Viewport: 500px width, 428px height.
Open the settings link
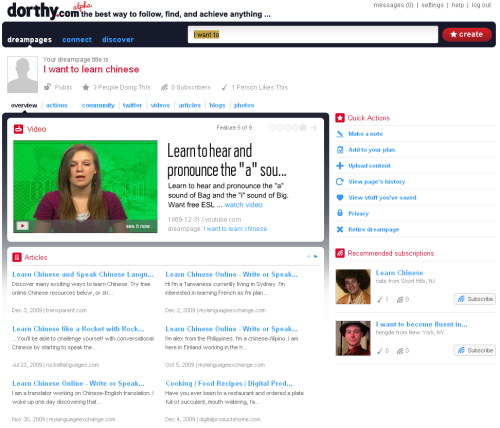pyautogui.click(x=432, y=5)
